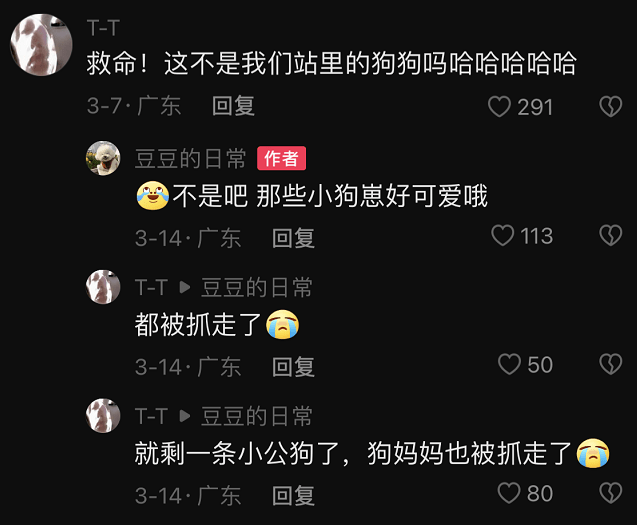The height and width of the screenshot is (525, 637).
Task: Like the author's reply with 113 likes
Action: (x=503, y=235)
